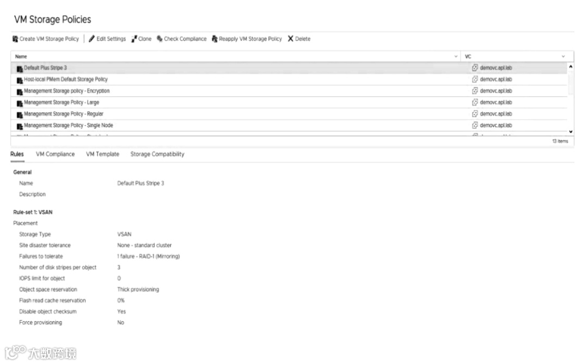Click the Delete X icon
This screenshot has width=588, height=364.
coord(290,39)
